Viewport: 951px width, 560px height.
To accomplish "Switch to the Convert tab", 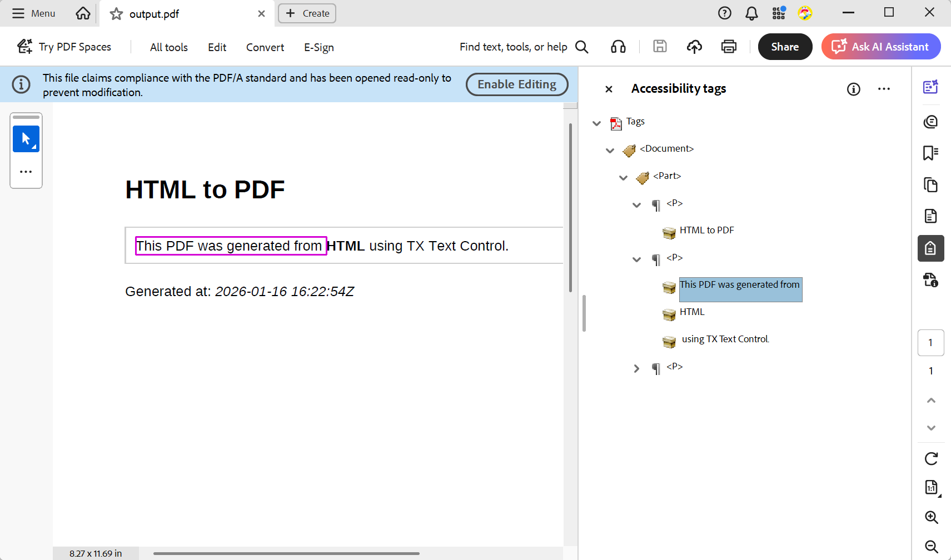I will click(x=265, y=47).
